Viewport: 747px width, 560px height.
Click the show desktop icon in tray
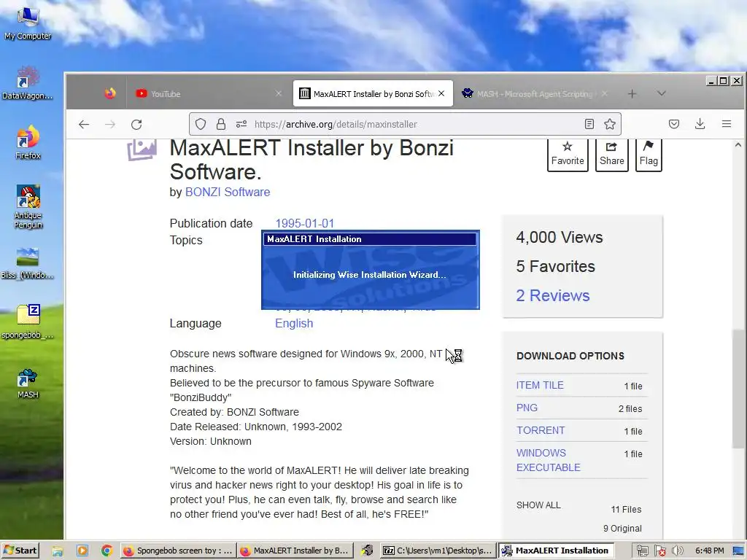[738, 551]
